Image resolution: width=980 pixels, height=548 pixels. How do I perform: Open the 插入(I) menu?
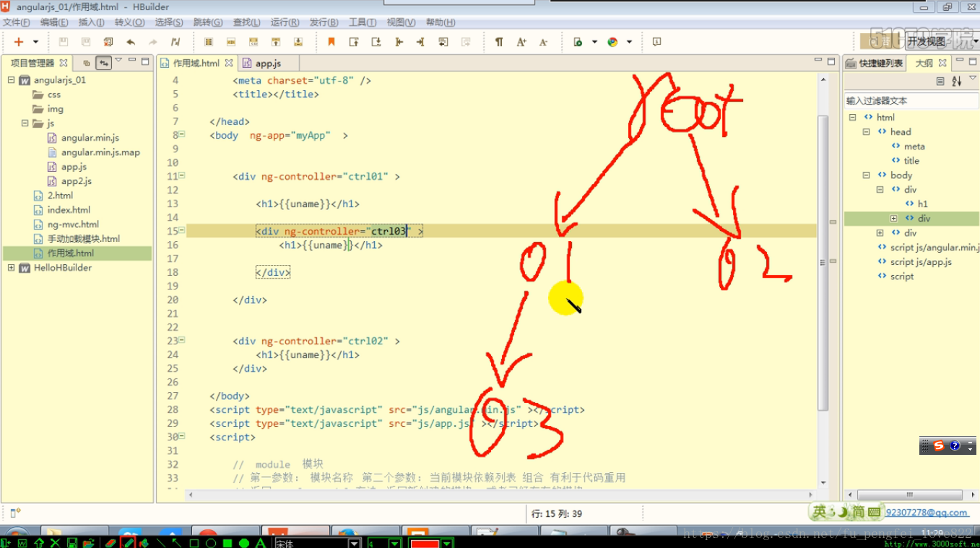(91, 22)
